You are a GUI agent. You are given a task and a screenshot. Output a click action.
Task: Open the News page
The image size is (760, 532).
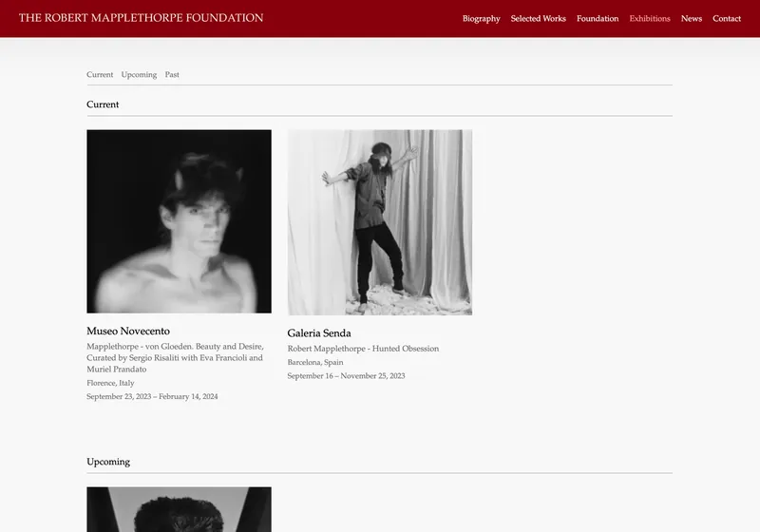coord(692,18)
